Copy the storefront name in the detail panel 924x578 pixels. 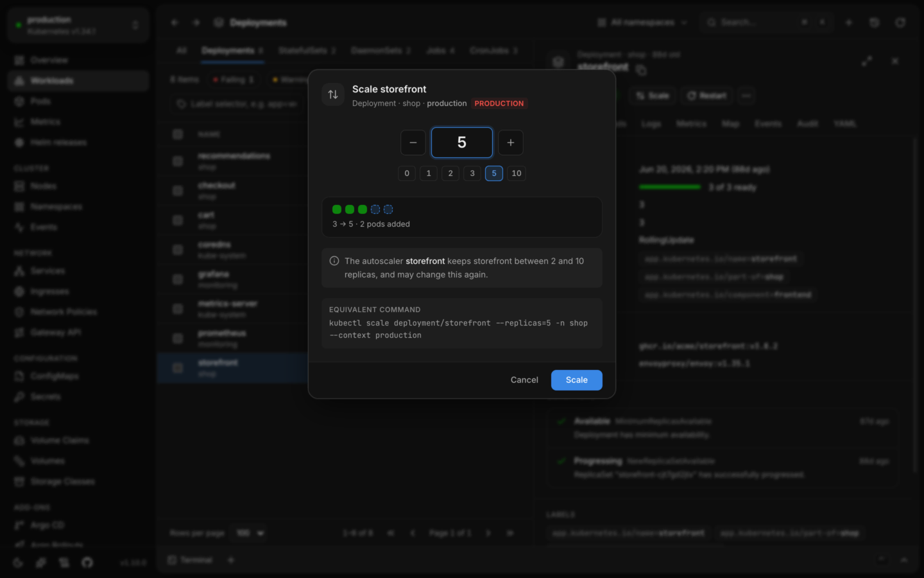point(641,69)
